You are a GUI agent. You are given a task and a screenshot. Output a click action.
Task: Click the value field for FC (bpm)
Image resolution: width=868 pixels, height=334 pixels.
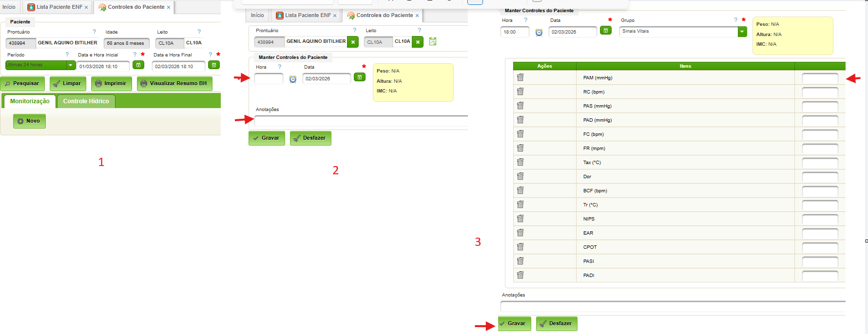[820, 134]
